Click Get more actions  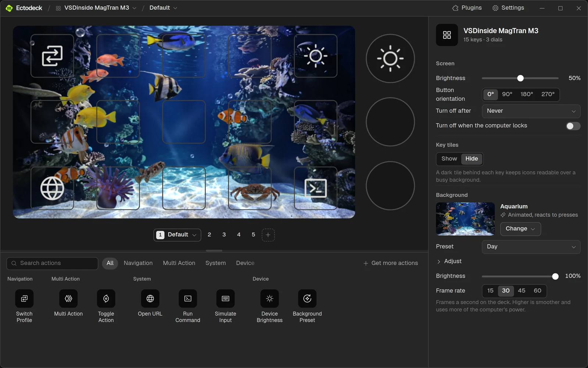pos(391,263)
